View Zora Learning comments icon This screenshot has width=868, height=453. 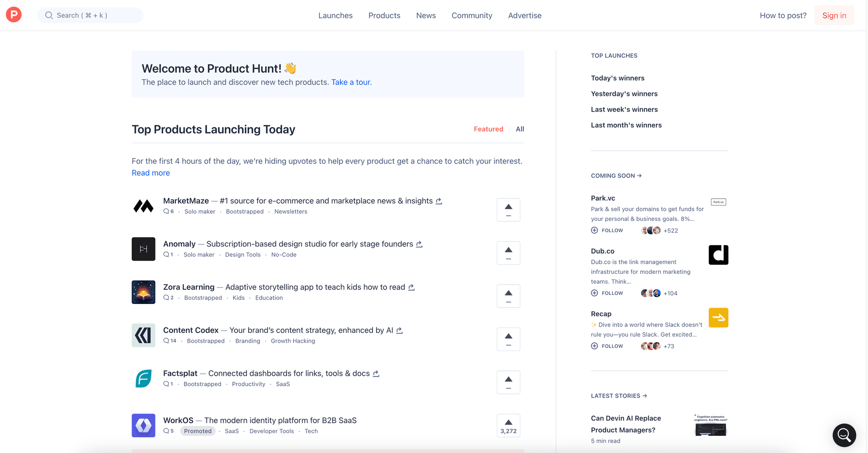[166, 298]
